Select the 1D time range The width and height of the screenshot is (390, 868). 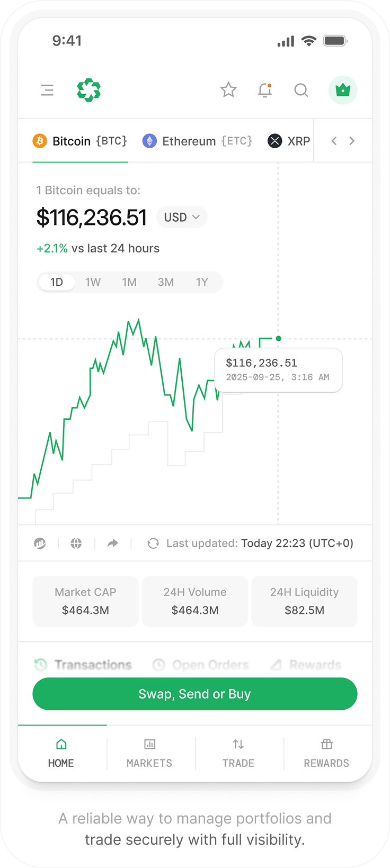pyautogui.click(x=57, y=282)
